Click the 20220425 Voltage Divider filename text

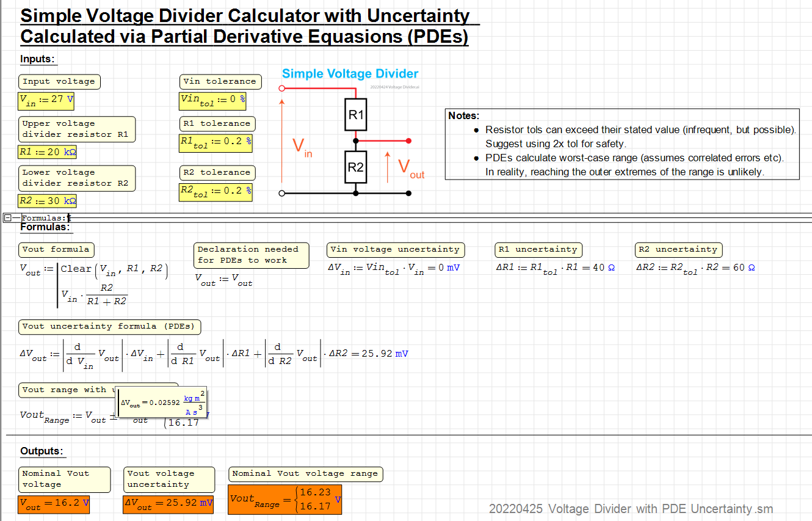(x=631, y=509)
